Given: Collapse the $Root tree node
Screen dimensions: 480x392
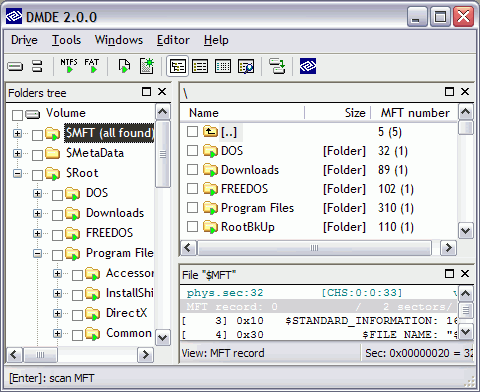Looking at the screenshot, I should (17, 173).
